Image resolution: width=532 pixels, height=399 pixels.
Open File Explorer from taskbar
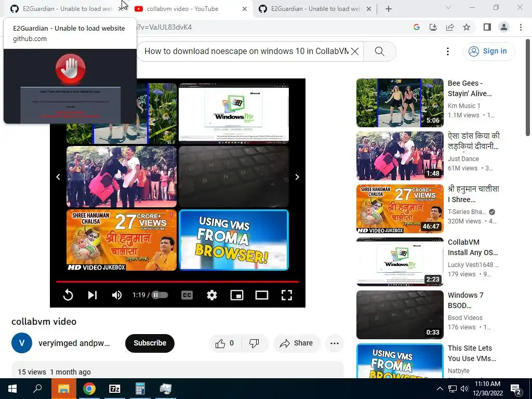tap(63, 389)
